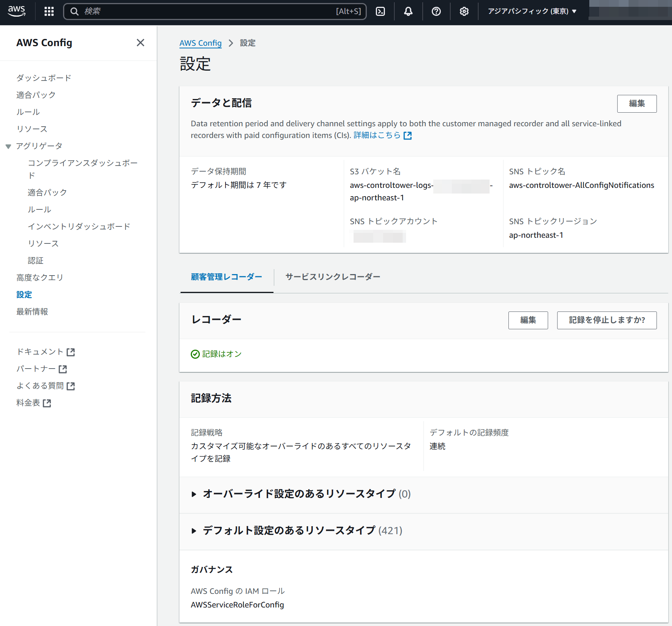Viewport: 672px width, 626px height.
Task: Click in the 検索 search field
Action: point(215,11)
